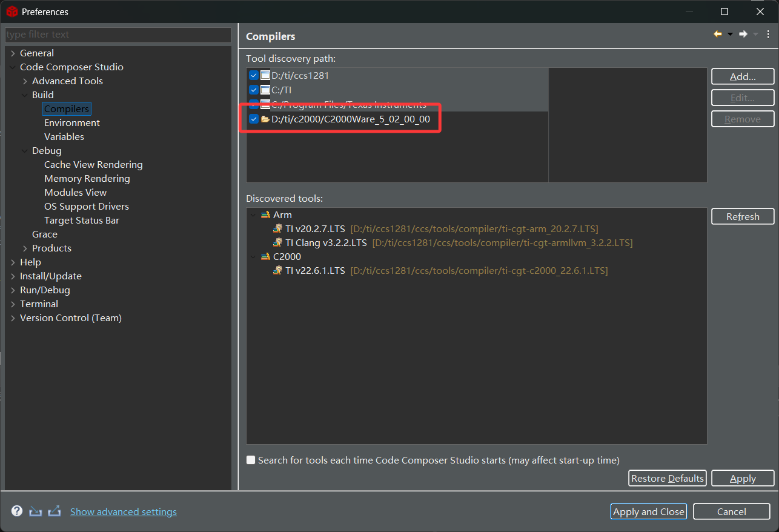Screen dimensions: 779x532
Task: Collapse the Code Composer Studio node
Action: 13,67
